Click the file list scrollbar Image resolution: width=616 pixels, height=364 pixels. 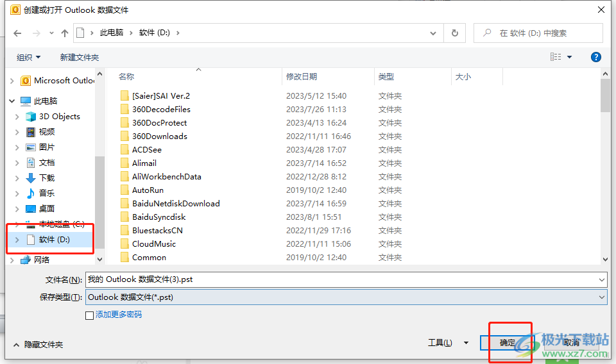[x=605, y=95]
